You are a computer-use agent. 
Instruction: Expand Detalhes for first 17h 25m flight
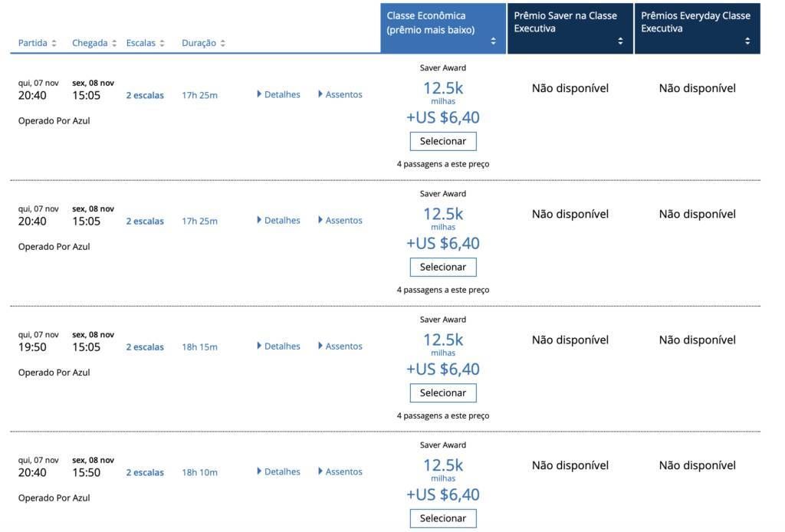point(278,94)
